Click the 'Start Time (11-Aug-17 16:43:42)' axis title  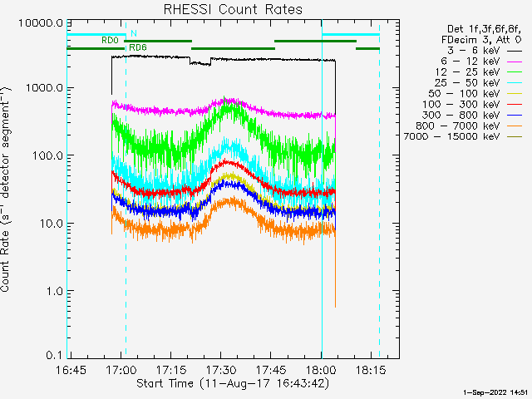pyautogui.click(x=233, y=384)
